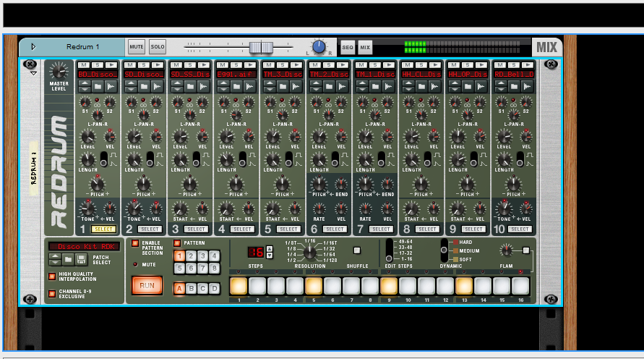Toggle step 1 in the sequencer
This screenshot has width=644, height=359.
pos(239,286)
